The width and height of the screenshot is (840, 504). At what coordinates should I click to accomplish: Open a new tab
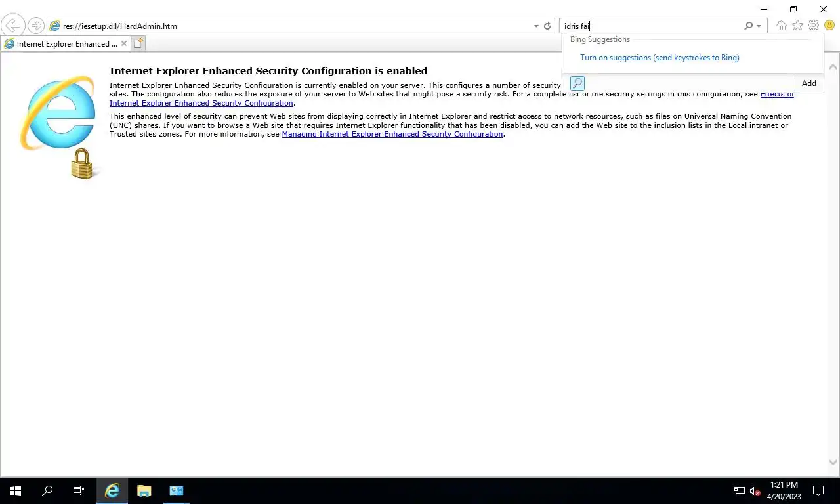(x=138, y=43)
